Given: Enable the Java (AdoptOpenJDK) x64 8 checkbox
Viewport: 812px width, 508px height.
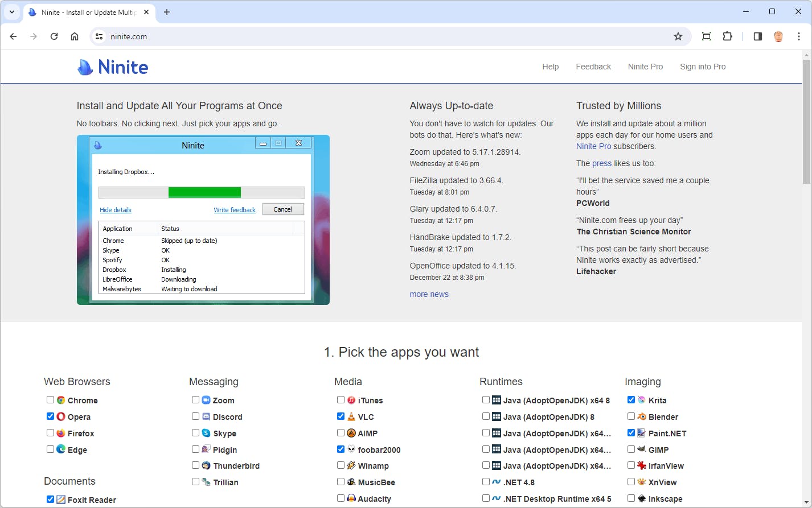Looking at the screenshot, I should pyautogui.click(x=486, y=400).
